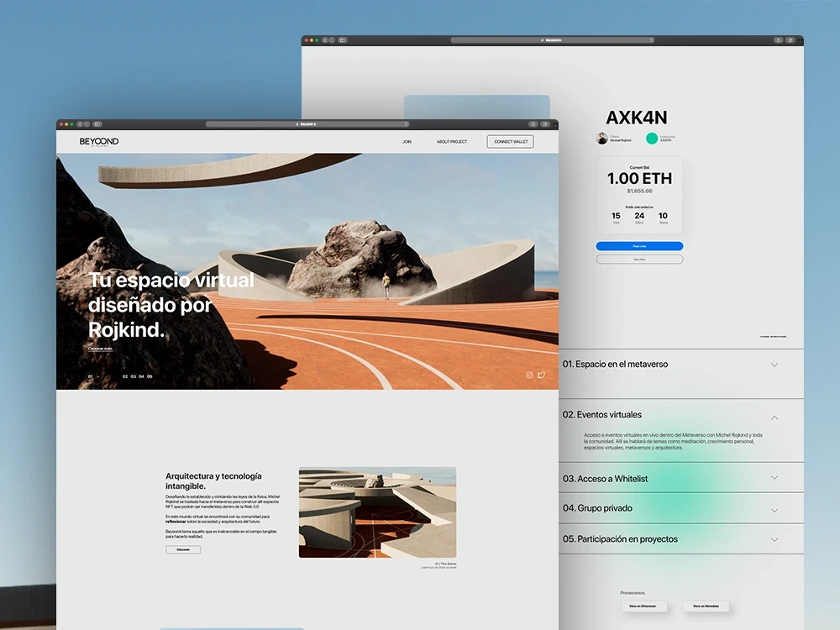Click the Instagram icon on hero image
This screenshot has height=630, width=840.
(x=529, y=375)
